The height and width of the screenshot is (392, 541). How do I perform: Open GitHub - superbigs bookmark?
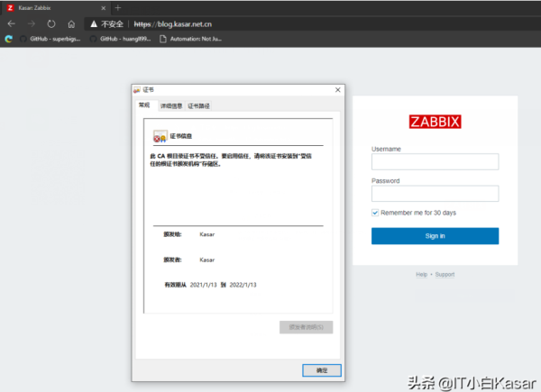pos(50,39)
